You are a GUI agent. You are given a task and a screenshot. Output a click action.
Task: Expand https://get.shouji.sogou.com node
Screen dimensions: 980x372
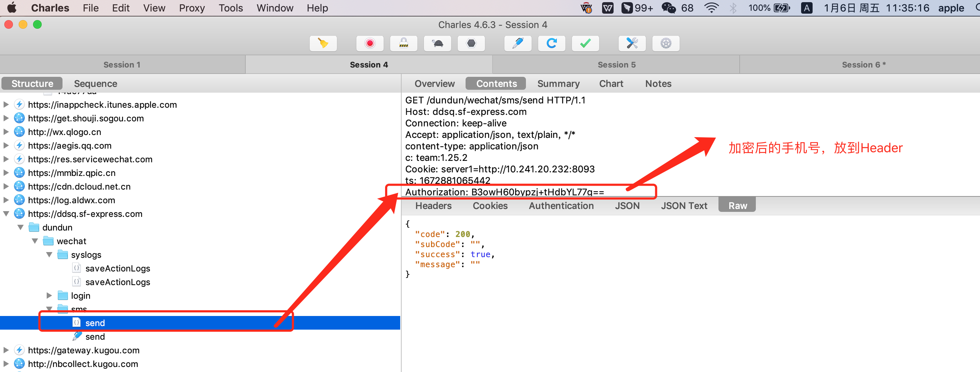tap(6, 118)
